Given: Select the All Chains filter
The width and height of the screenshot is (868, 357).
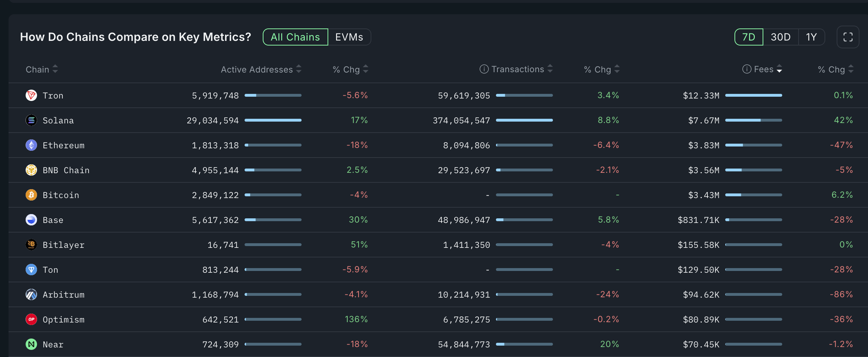Looking at the screenshot, I should click(295, 37).
